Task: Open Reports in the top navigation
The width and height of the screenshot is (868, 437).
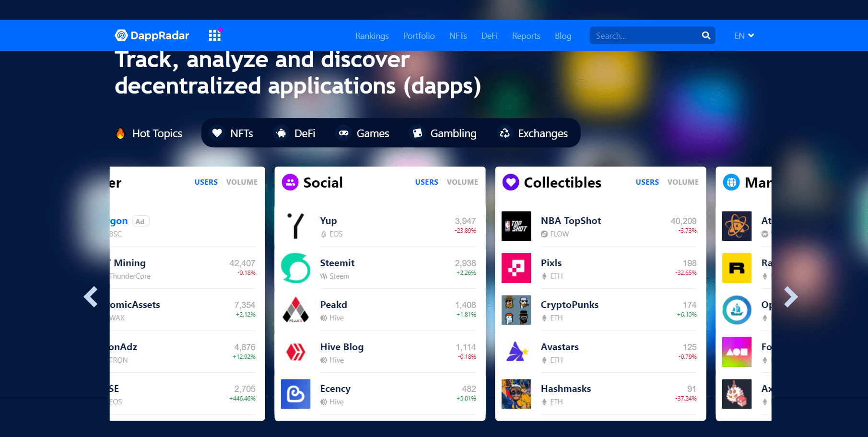Action: coord(526,35)
